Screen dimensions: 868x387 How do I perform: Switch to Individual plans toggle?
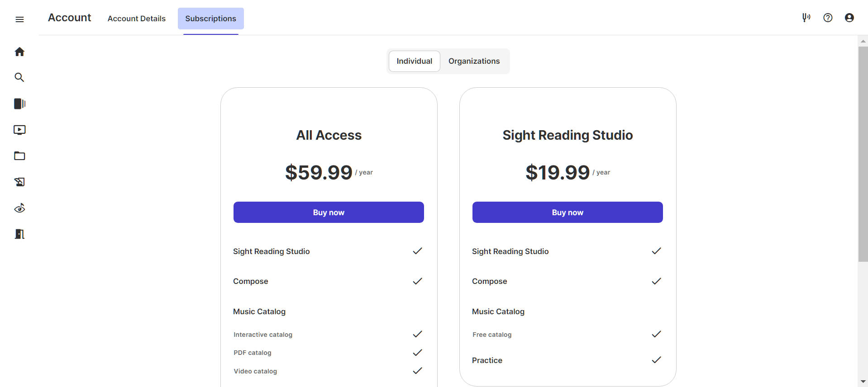(x=414, y=61)
